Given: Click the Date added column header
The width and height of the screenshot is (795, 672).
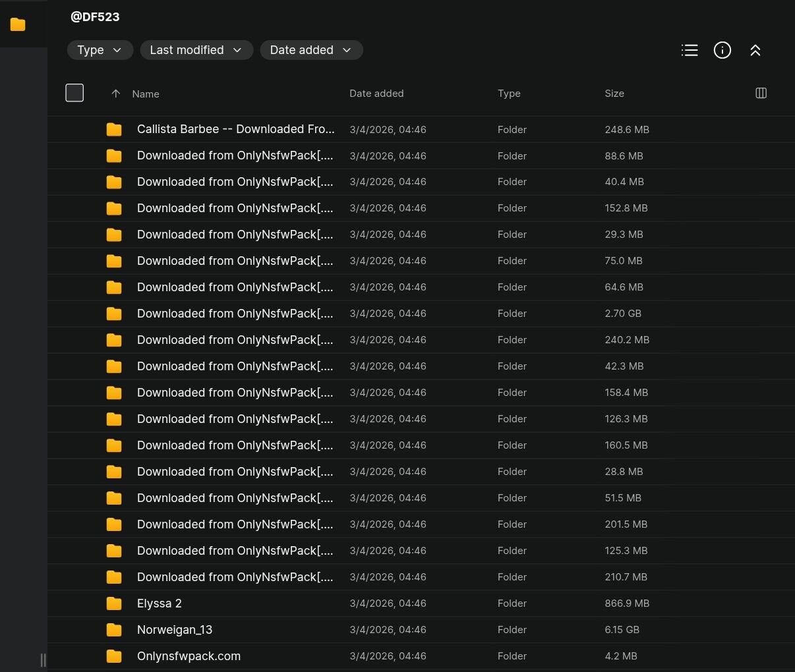Looking at the screenshot, I should coord(376,94).
